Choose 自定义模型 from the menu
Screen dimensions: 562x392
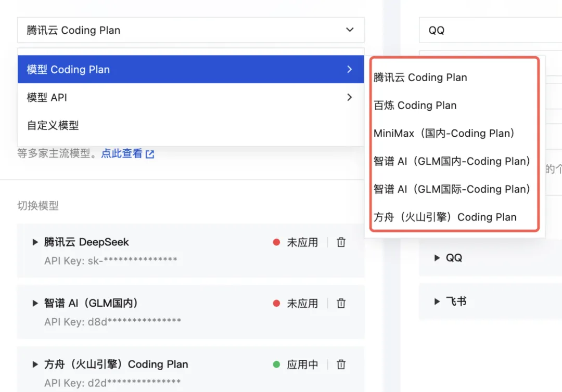click(x=190, y=125)
